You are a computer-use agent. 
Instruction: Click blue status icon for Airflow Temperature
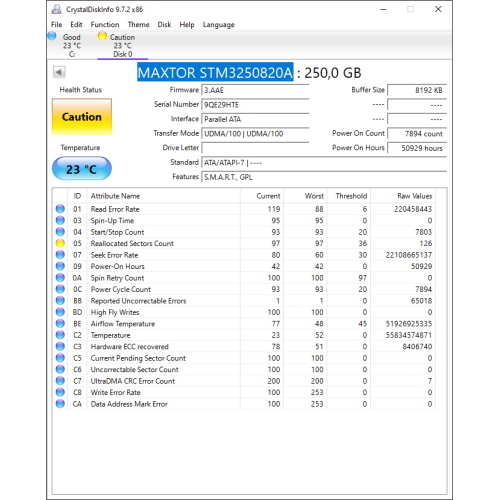(x=60, y=323)
